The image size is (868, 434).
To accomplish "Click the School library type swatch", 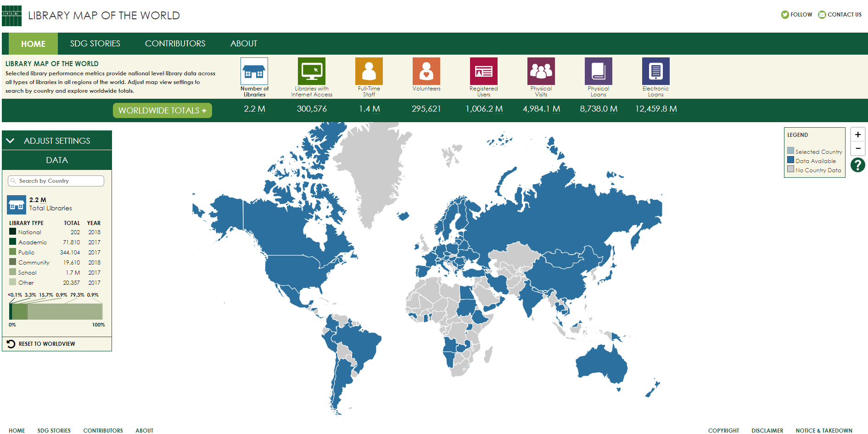I will point(12,272).
